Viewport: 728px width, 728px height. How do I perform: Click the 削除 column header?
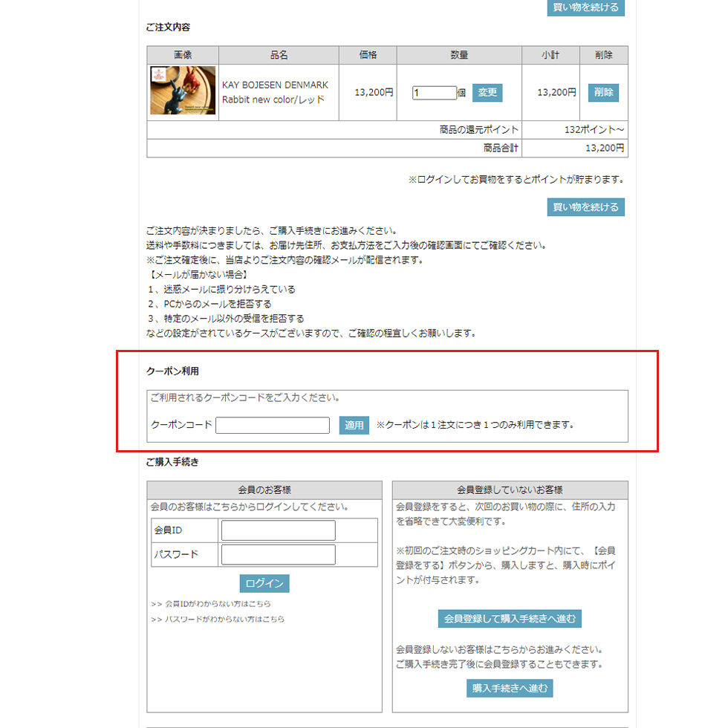tap(603, 55)
